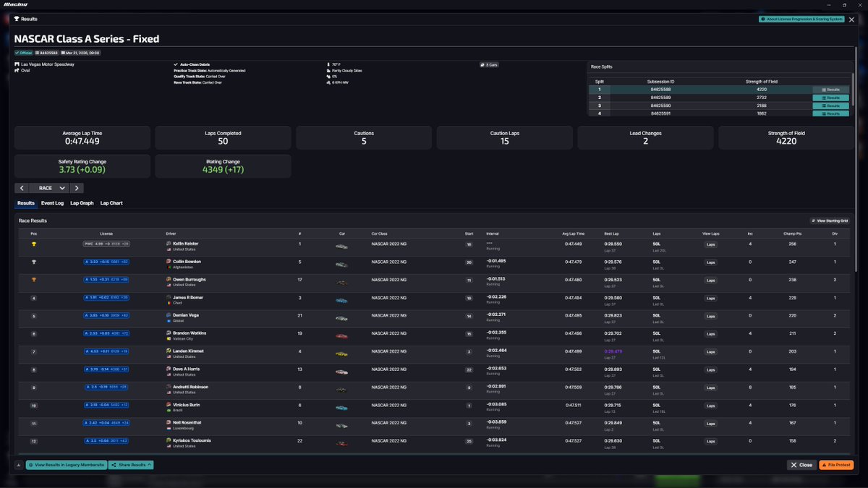Image resolution: width=868 pixels, height=488 pixels.
Task: Click Kollin Keister's PWC license badge
Action: (x=106, y=244)
